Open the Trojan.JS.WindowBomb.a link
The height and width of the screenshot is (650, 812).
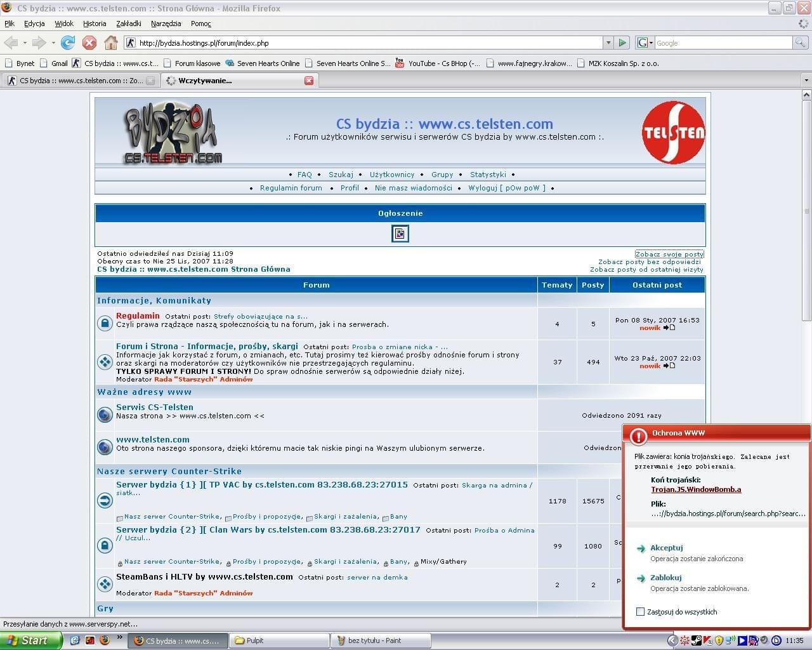coord(696,489)
